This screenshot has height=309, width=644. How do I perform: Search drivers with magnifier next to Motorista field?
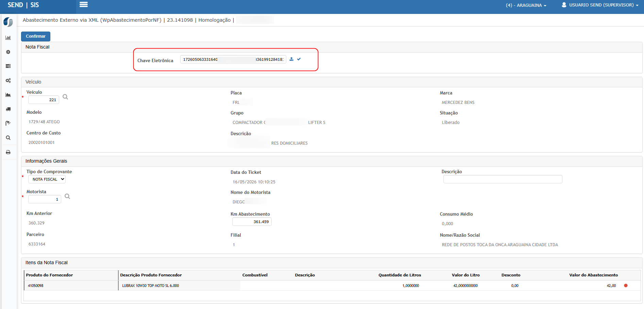pos(67,196)
